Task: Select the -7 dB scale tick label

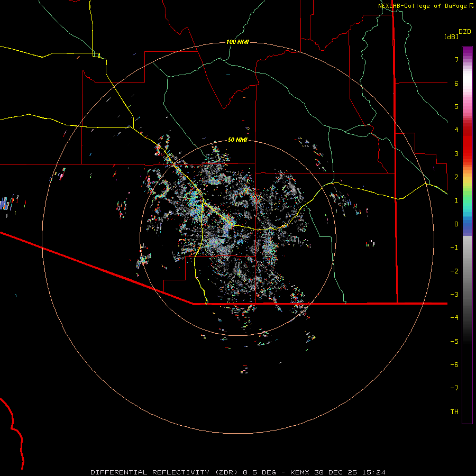Action: [x=454, y=388]
